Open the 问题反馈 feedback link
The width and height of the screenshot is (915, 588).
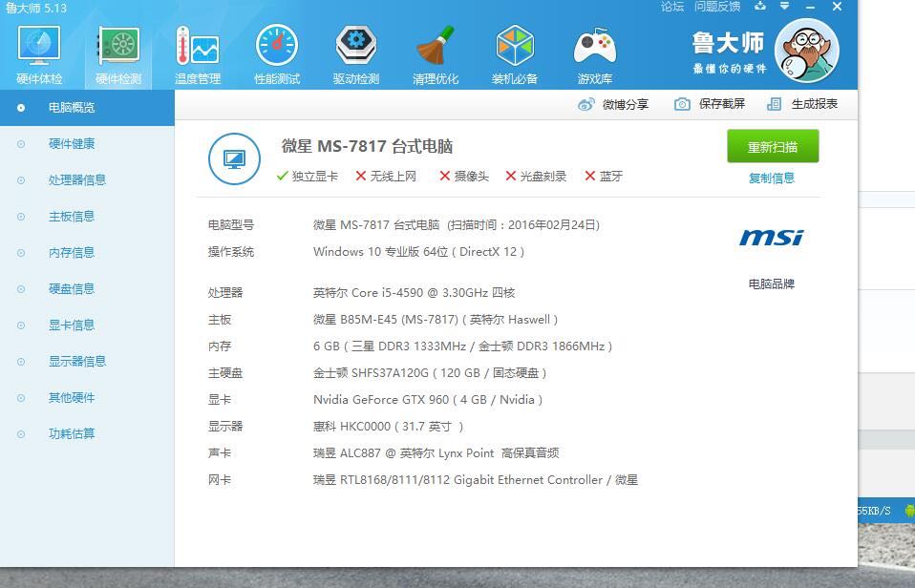click(717, 7)
